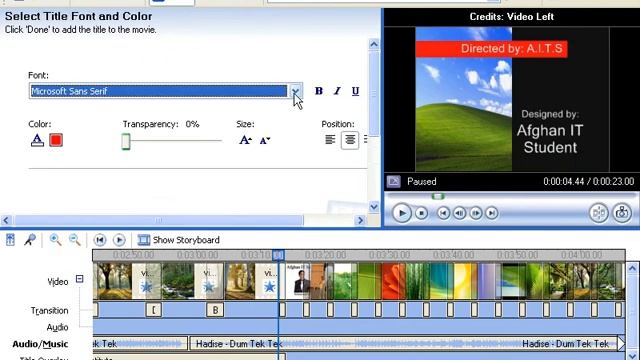Decrease the text size
Image resolution: width=640 pixels, height=360 pixels.
(265, 140)
